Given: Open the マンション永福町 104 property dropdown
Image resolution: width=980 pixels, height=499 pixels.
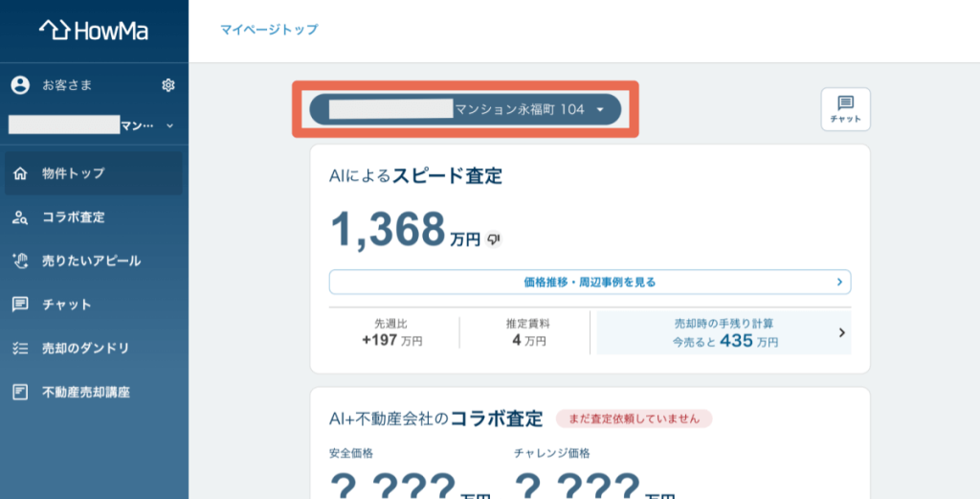Looking at the screenshot, I should (466, 109).
